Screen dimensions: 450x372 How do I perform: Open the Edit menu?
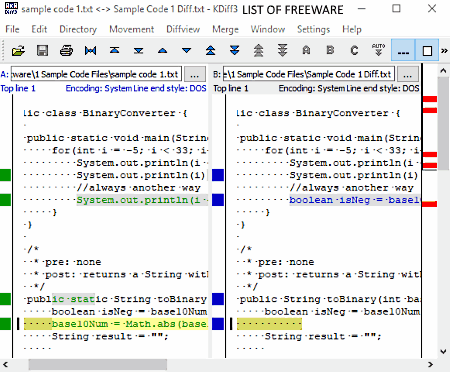[x=39, y=29]
